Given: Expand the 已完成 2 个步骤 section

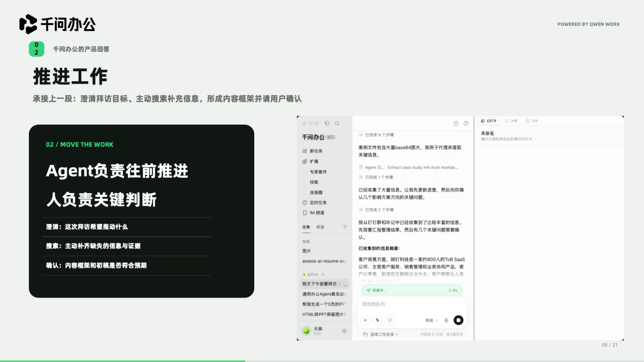Looking at the screenshot, I should [x=376, y=209].
